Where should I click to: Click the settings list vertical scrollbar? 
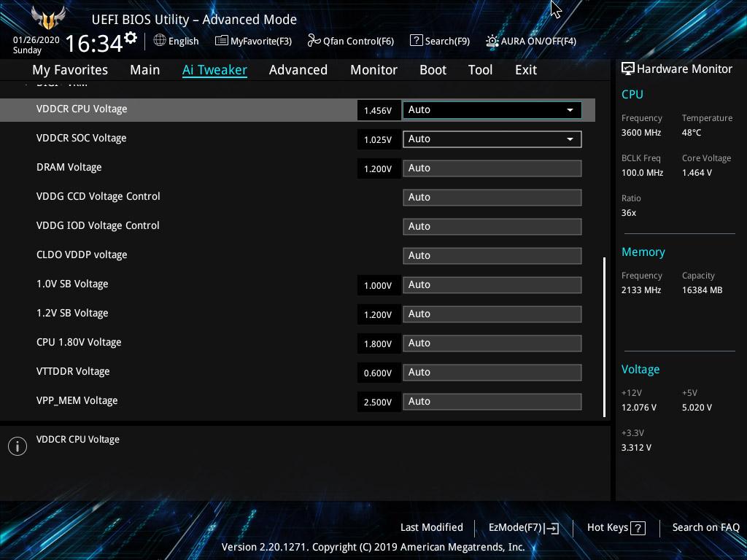click(x=604, y=337)
